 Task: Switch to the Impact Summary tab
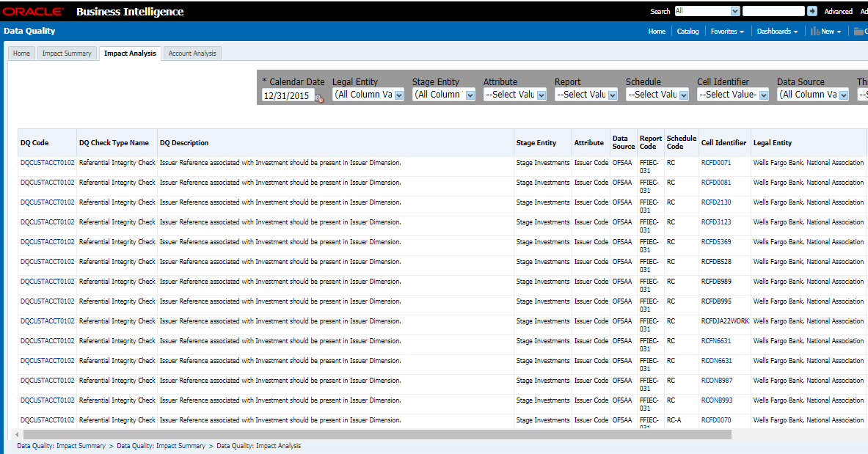[x=67, y=53]
